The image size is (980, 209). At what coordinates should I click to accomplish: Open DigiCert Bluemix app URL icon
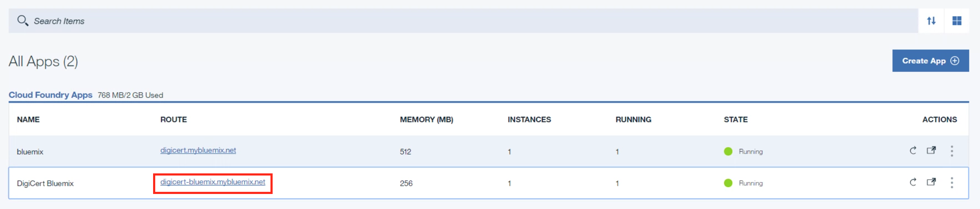pos(931,182)
